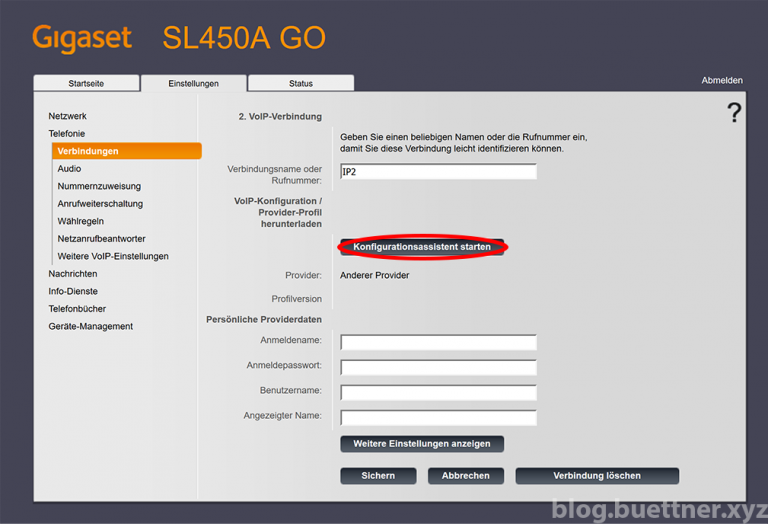Click the Anmeldepasswort input field
This screenshot has width=768, height=524.
(438, 367)
